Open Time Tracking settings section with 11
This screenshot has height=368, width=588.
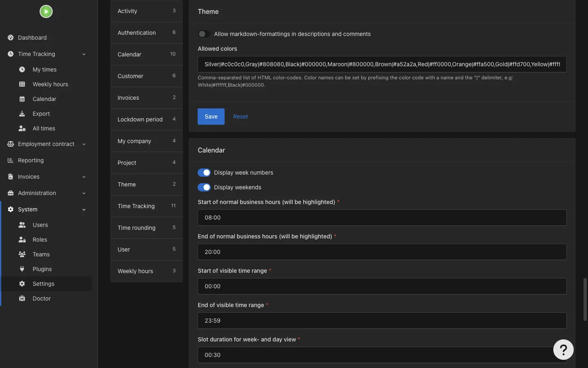[147, 206]
